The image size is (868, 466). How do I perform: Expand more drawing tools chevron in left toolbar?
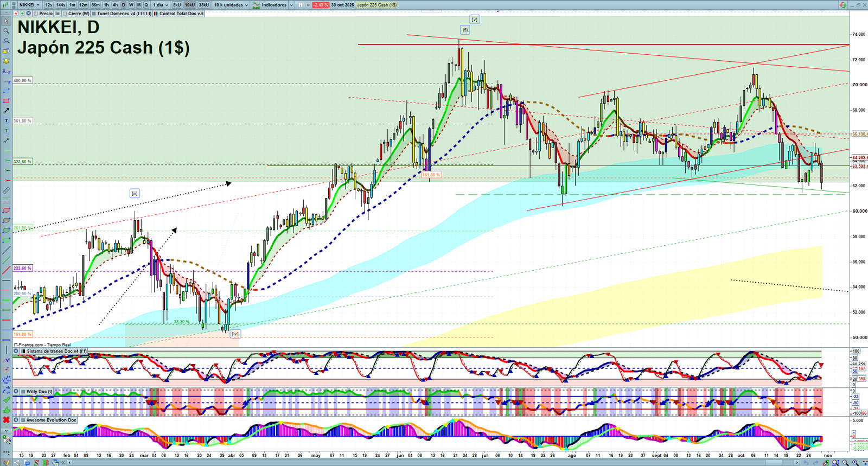click(6, 430)
